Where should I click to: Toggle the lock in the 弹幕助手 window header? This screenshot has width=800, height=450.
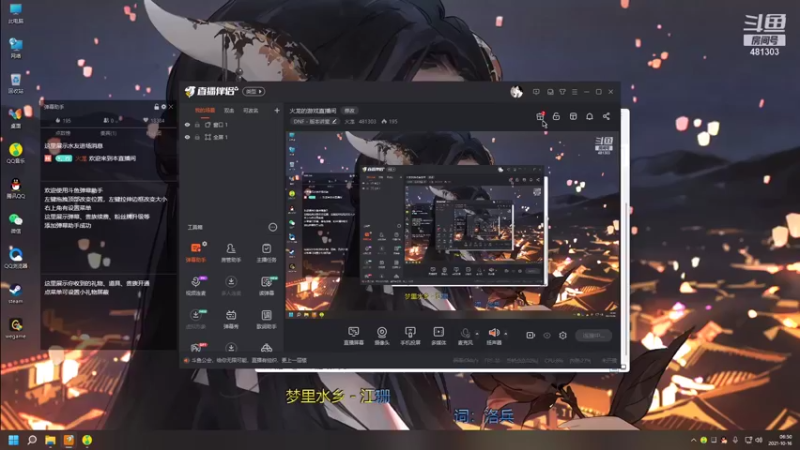click(x=157, y=107)
